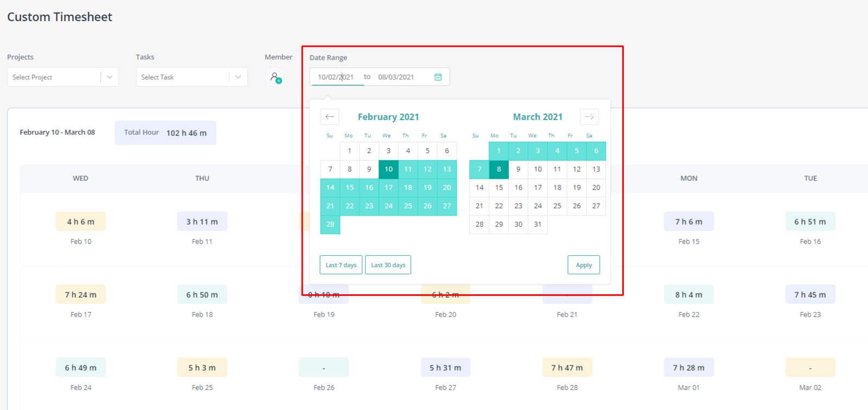Image resolution: width=868 pixels, height=410 pixels.
Task: Pick March 8 in the calendar
Action: point(499,169)
